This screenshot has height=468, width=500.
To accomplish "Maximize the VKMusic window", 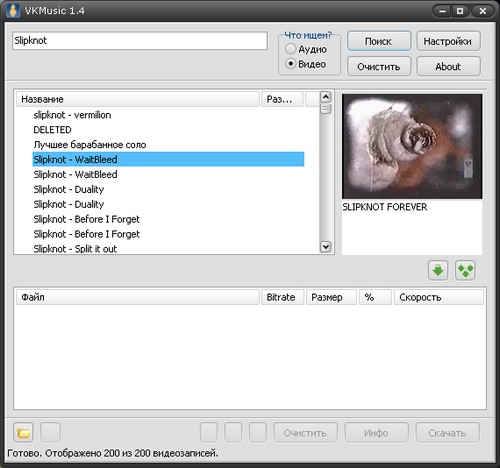I will tap(460, 11).
